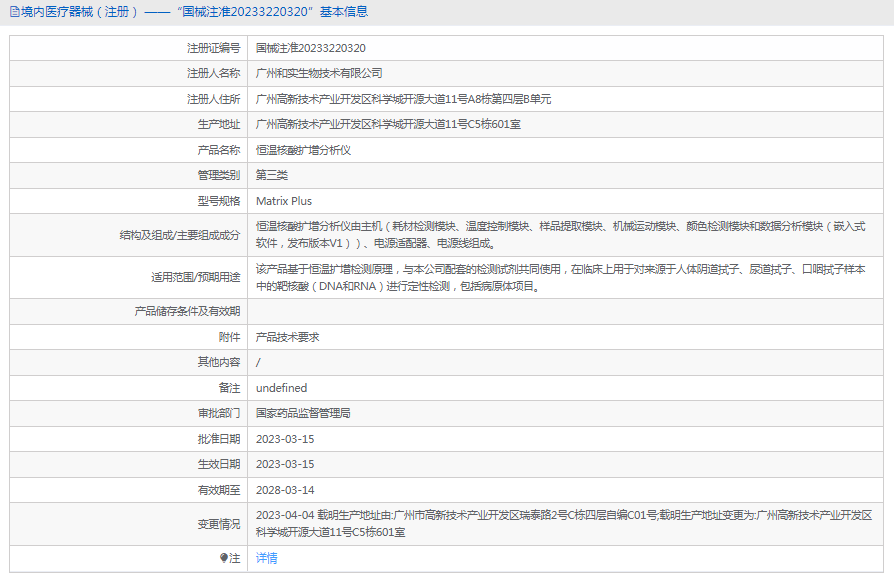Click the 结构及组成/主要组成成分 label
The width and height of the screenshot is (894, 579).
pos(180,235)
